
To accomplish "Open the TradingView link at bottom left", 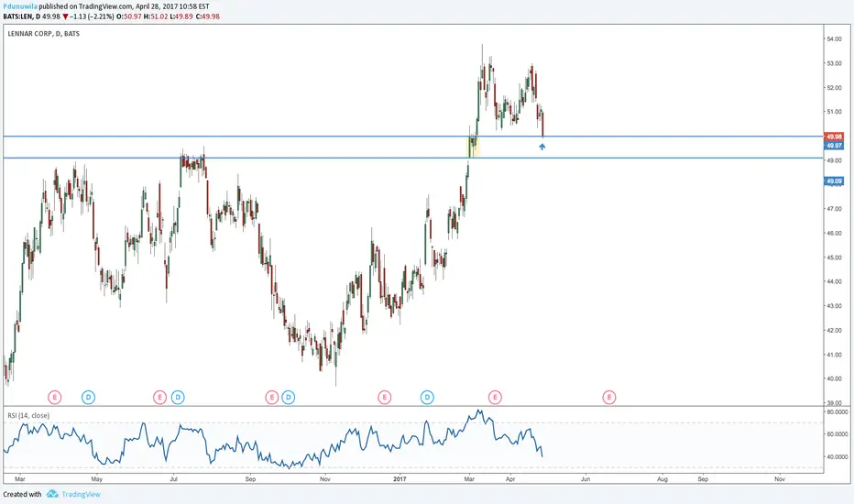I will (x=81, y=494).
